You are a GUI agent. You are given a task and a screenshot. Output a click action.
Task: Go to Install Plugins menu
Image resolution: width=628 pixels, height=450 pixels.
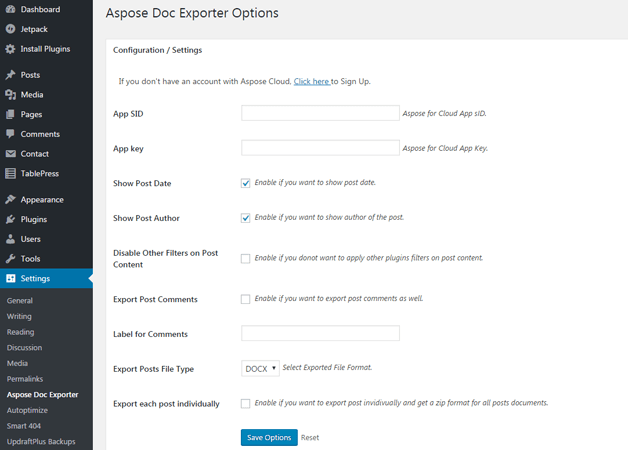click(x=45, y=49)
